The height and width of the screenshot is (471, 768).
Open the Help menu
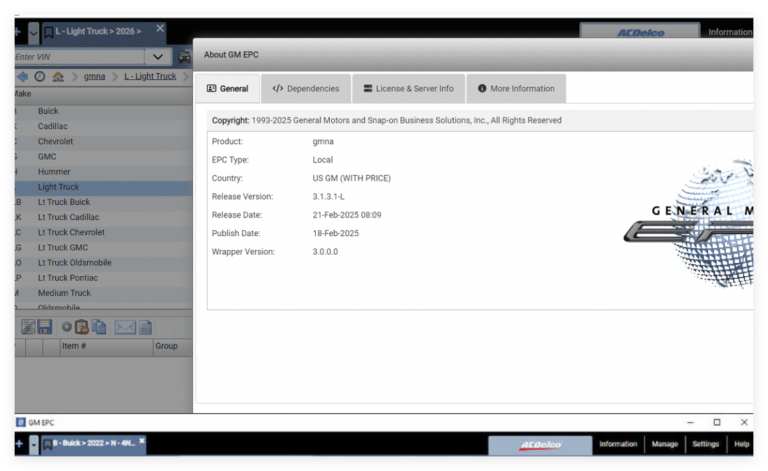coord(741,444)
